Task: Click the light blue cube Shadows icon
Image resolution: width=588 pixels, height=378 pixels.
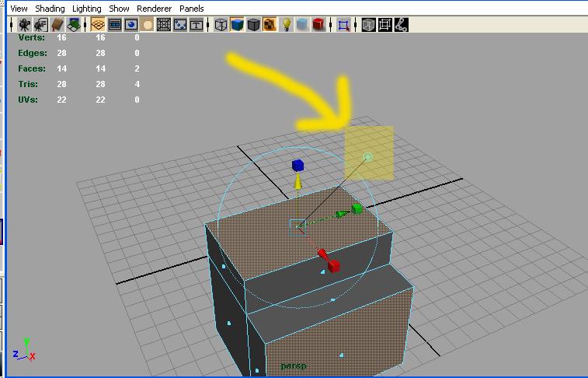Action: click(x=302, y=25)
